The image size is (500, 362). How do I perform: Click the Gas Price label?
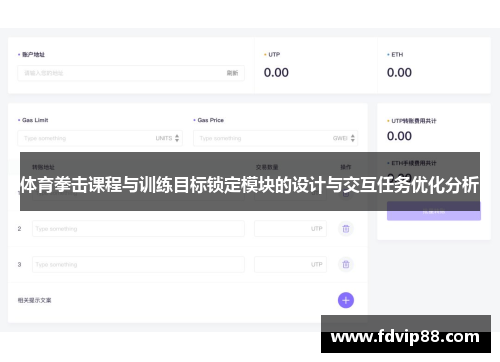[210, 120]
